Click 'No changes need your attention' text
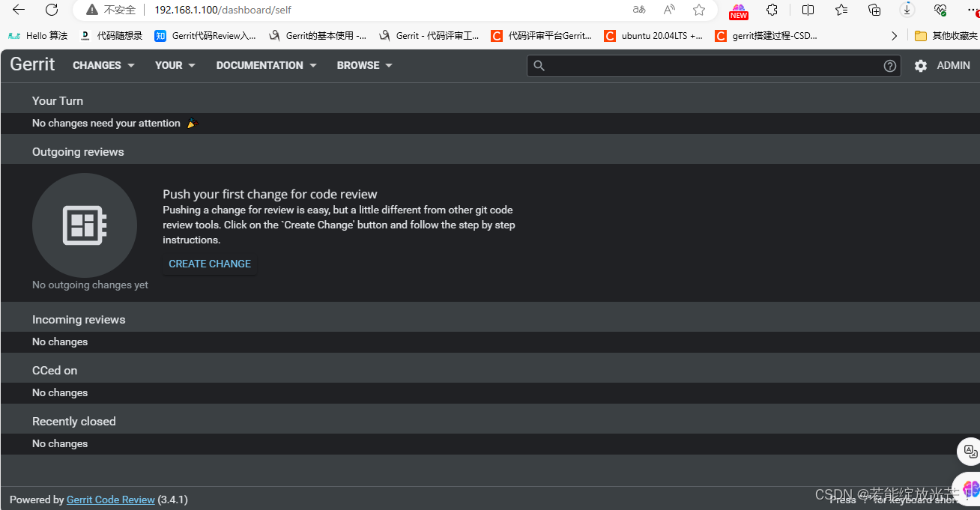The width and height of the screenshot is (980, 510). click(106, 123)
